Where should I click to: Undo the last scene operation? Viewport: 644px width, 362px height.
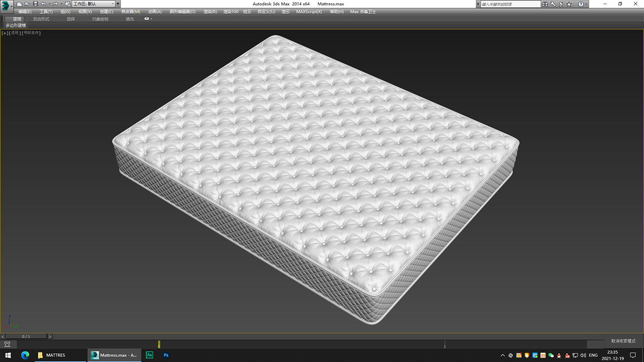(x=43, y=4)
